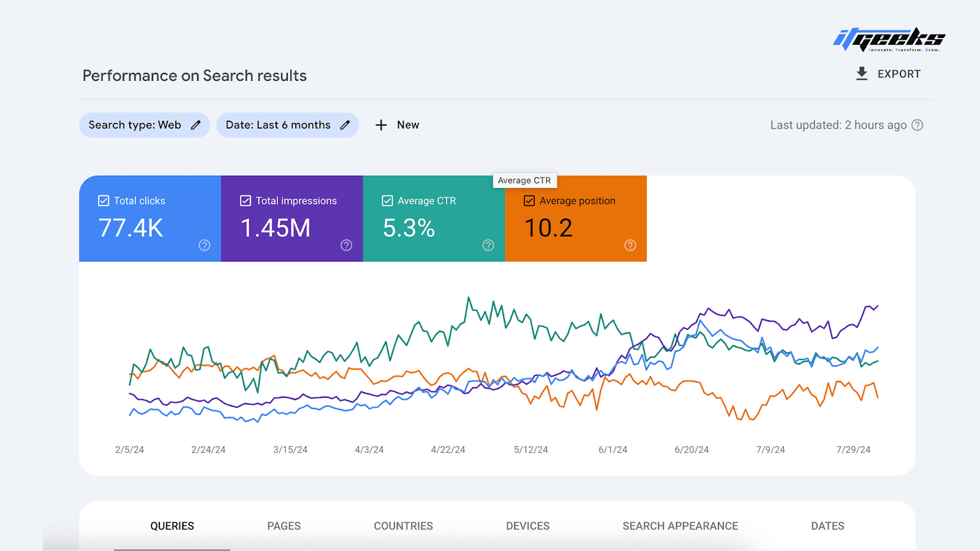Screen dimensions: 980x551
Task: Open help icon on Total impressions card
Action: pos(347,246)
